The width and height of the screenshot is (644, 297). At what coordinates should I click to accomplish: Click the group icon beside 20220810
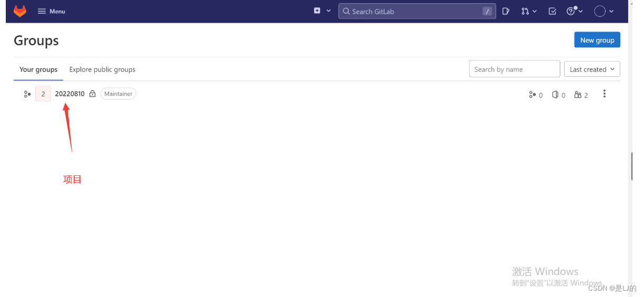click(x=27, y=94)
